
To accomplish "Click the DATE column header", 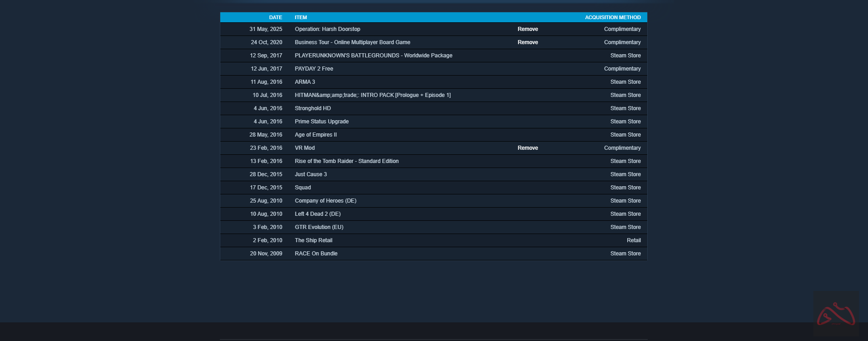I will (x=275, y=17).
